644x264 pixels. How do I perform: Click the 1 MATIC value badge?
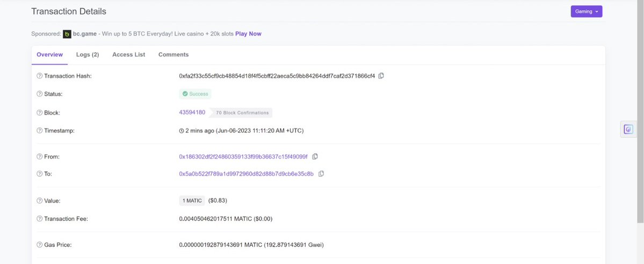[x=192, y=201]
